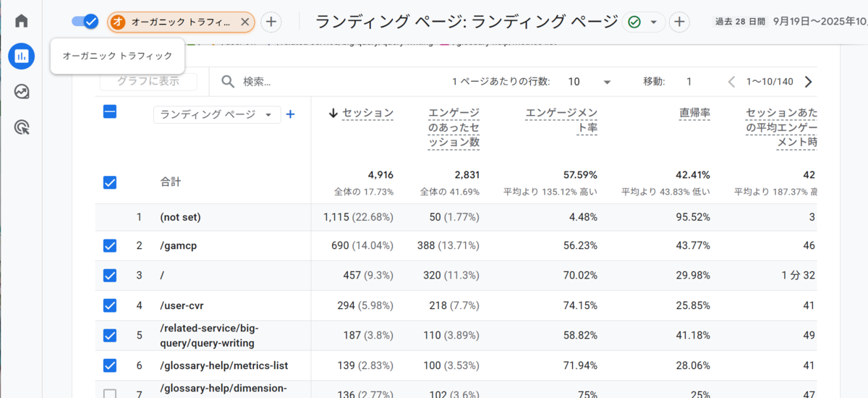868x398 pixels.
Task: Open the Reports icon in sidebar
Action: (22, 56)
